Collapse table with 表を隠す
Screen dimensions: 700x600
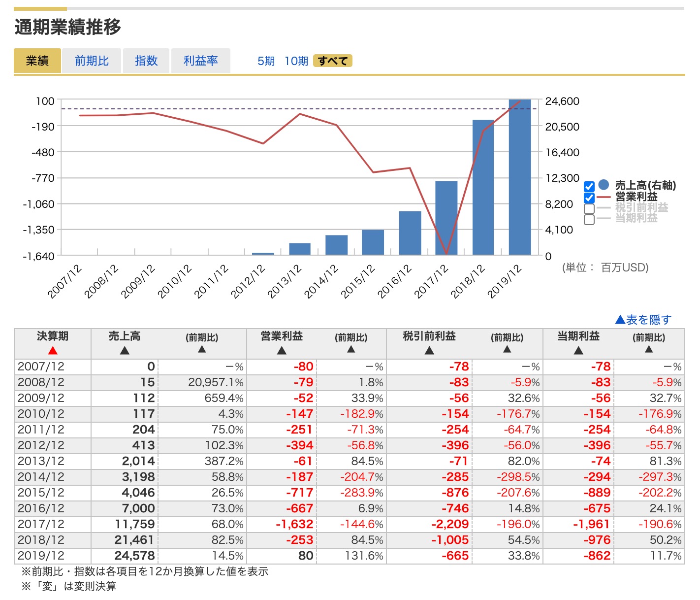click(x=643, y=320)
